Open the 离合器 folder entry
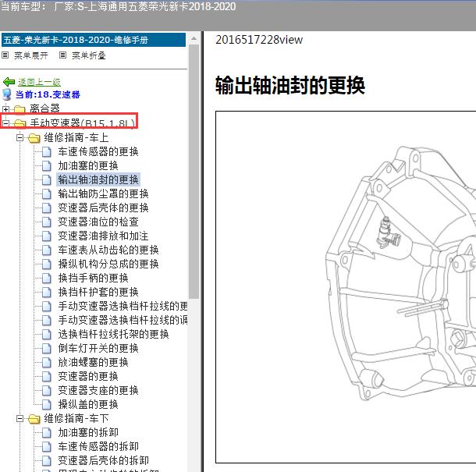 pos(44,108)
